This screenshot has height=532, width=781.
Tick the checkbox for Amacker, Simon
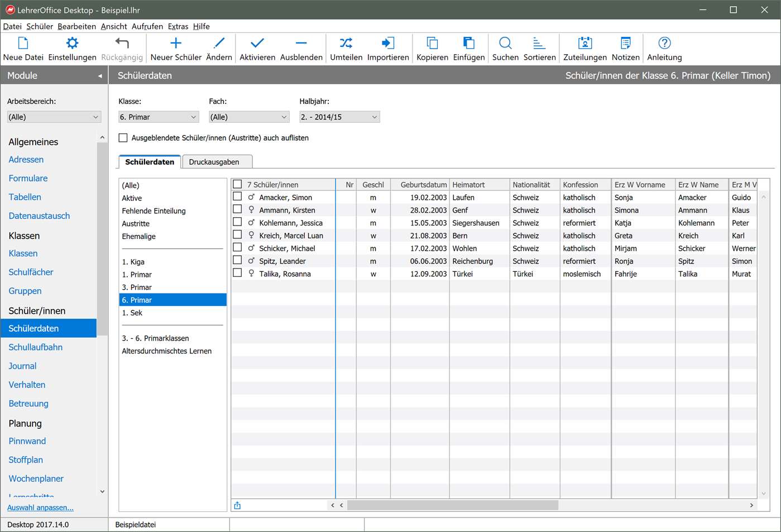click(x=237, y=197)
